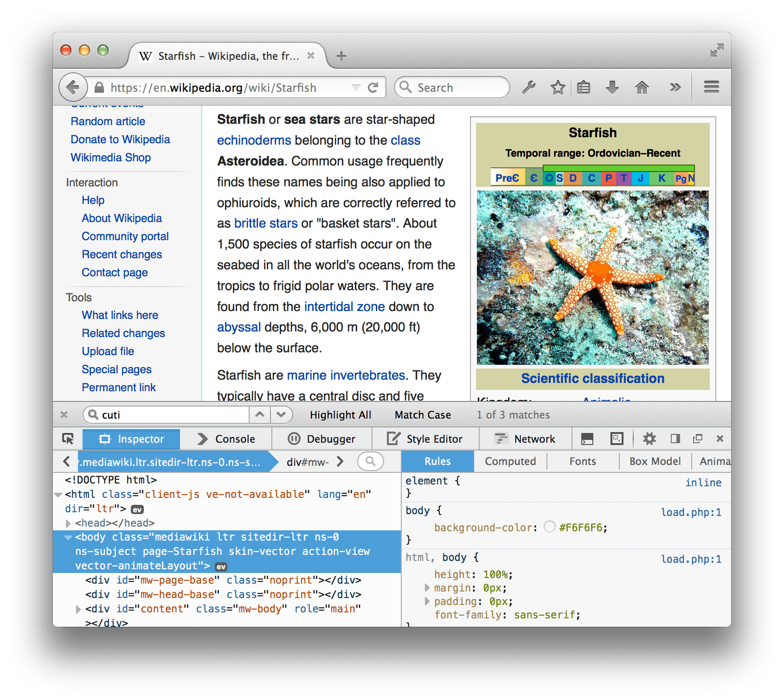Expand the div id content node
The height and width of the screenshot is (700, 784).
pos(78,609)
